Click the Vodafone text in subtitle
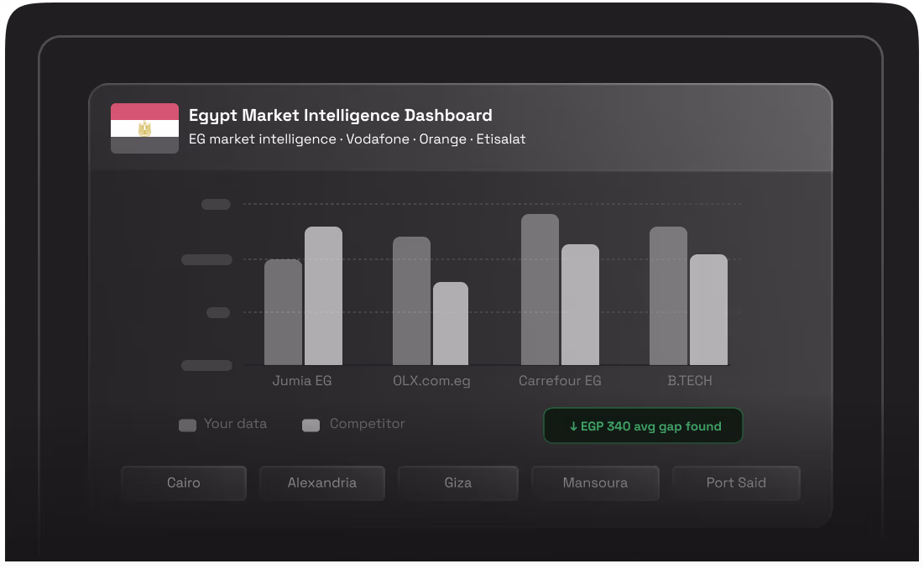Viewport: 924px width, 569px height. tap(378, 139)
